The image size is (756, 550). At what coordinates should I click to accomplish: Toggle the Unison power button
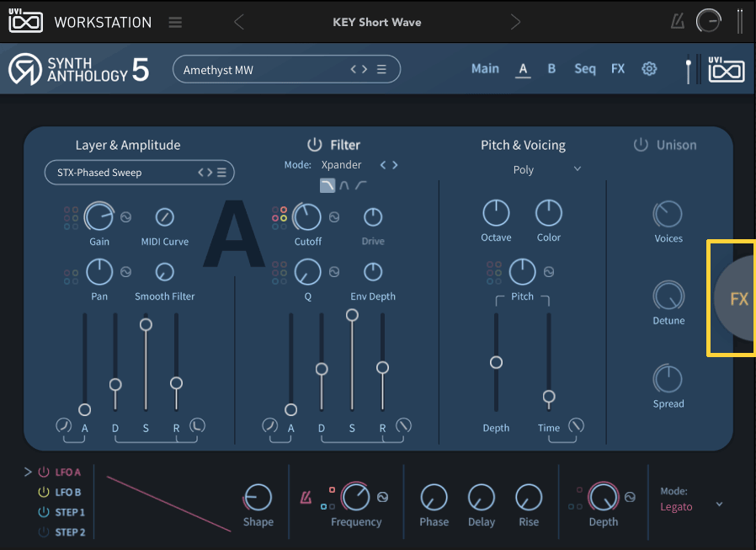pos(641,144)
